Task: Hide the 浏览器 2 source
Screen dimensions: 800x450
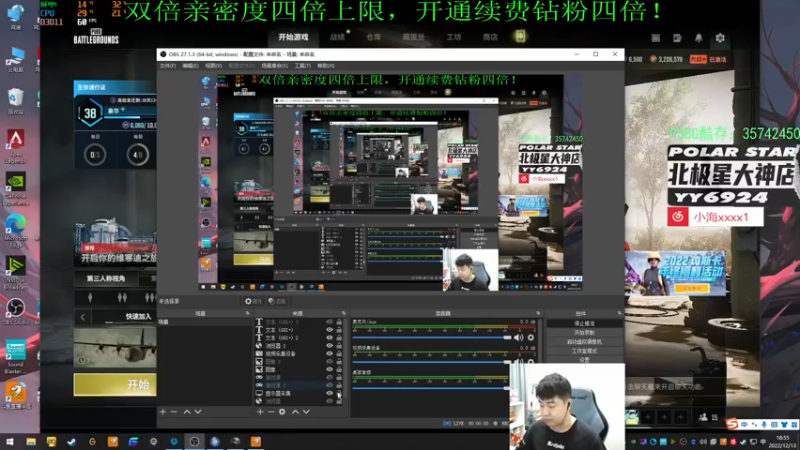Action: (330, 345)
